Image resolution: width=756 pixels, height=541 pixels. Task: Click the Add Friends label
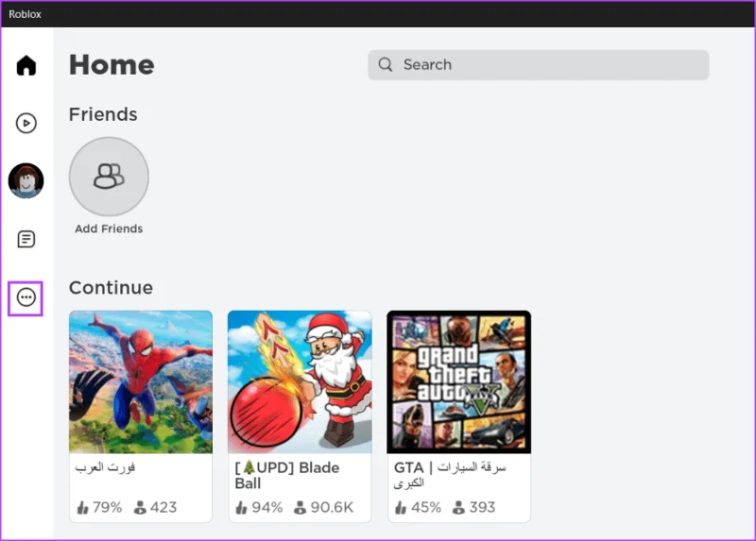click(109, 228)
